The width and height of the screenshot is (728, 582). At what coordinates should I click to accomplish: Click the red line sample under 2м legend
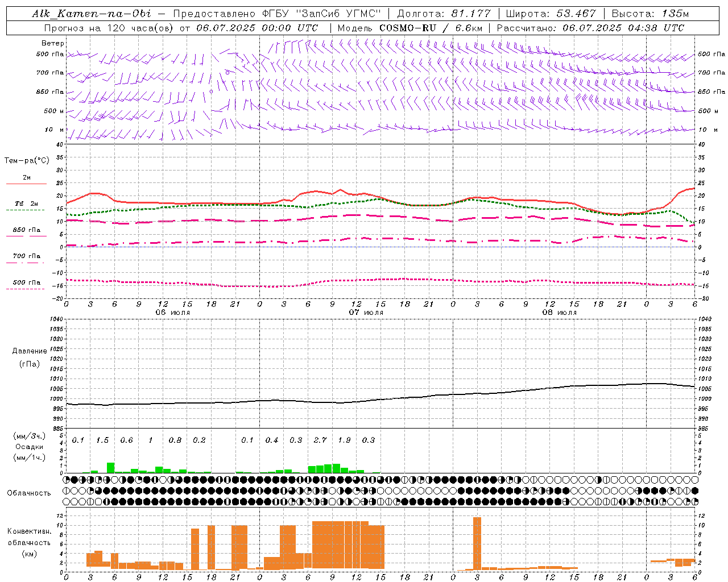26,184
